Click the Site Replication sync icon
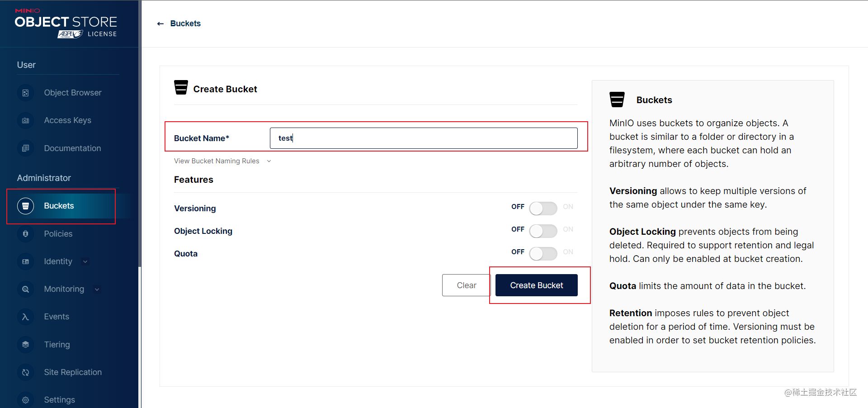Image resolution: width=868 pixels, height=408 pixels. tap(26, 372)
